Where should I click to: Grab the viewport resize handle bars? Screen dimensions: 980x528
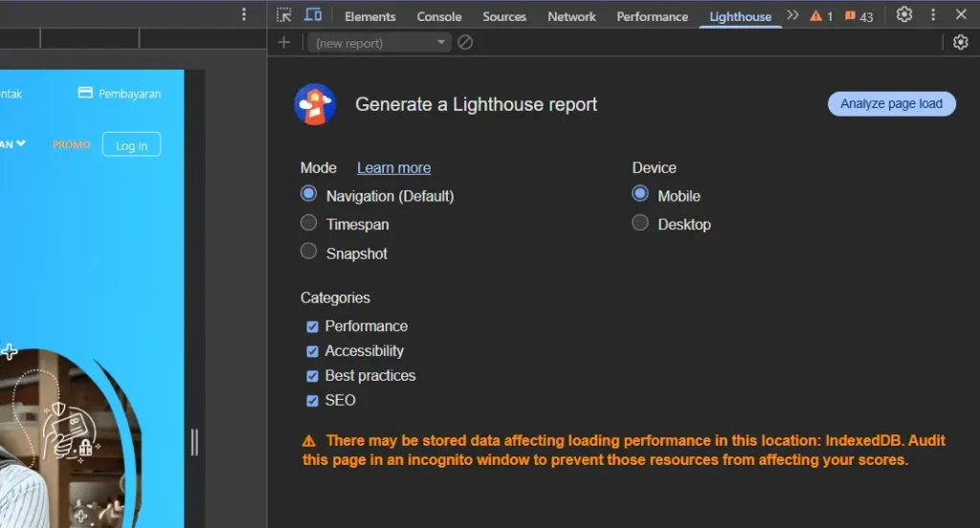(194, 443)
